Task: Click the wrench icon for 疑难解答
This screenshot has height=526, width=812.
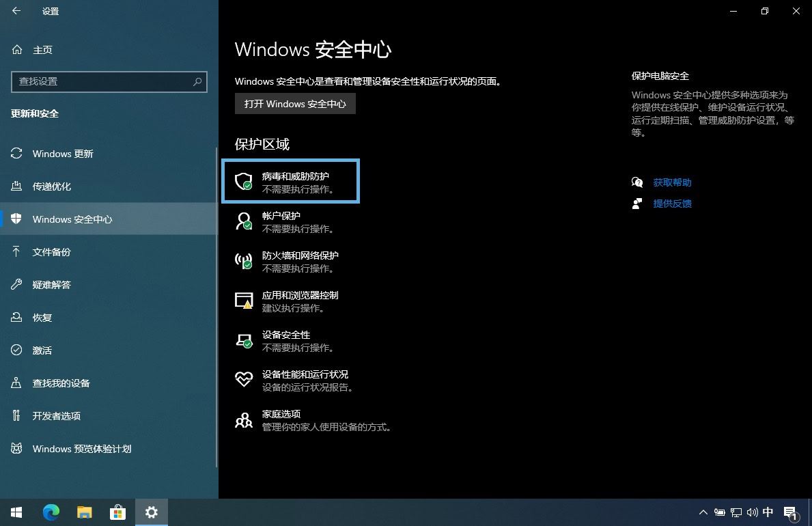Action: [16, 284]
